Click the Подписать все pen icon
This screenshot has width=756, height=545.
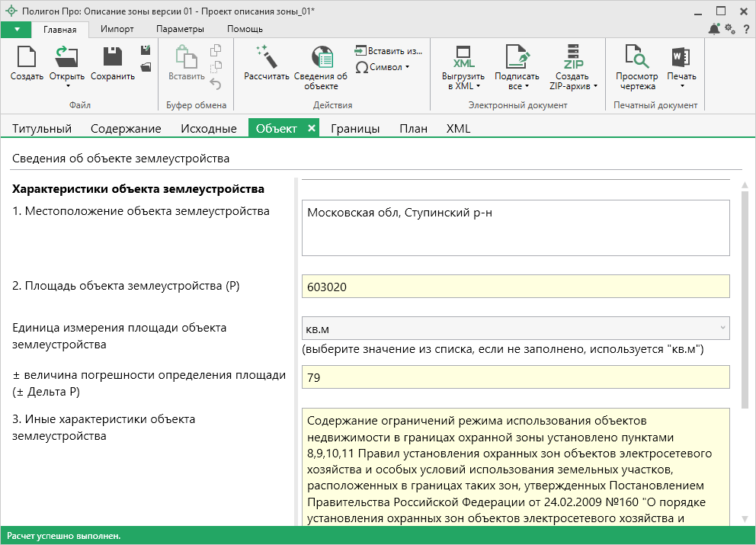click(517, 57)
